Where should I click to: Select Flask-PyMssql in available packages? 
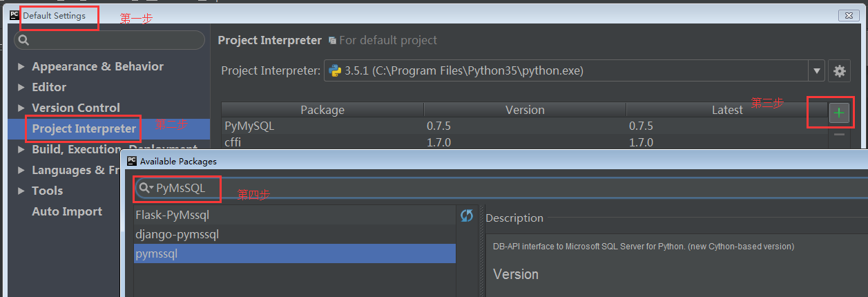point(295,215)
